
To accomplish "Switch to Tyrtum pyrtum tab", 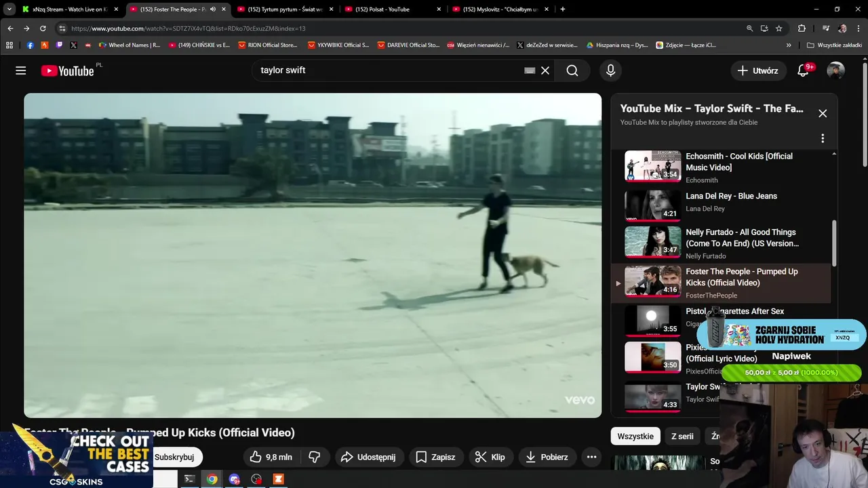I will [x=285, y=9].
